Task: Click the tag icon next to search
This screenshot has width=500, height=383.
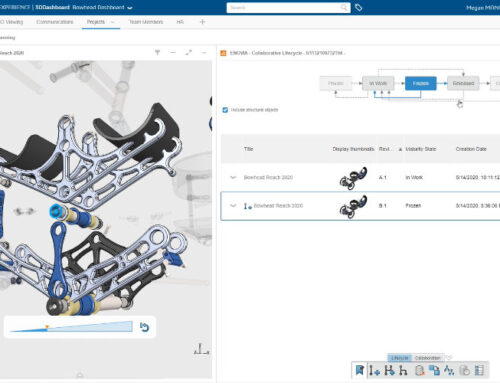Action: click(359, 8)
